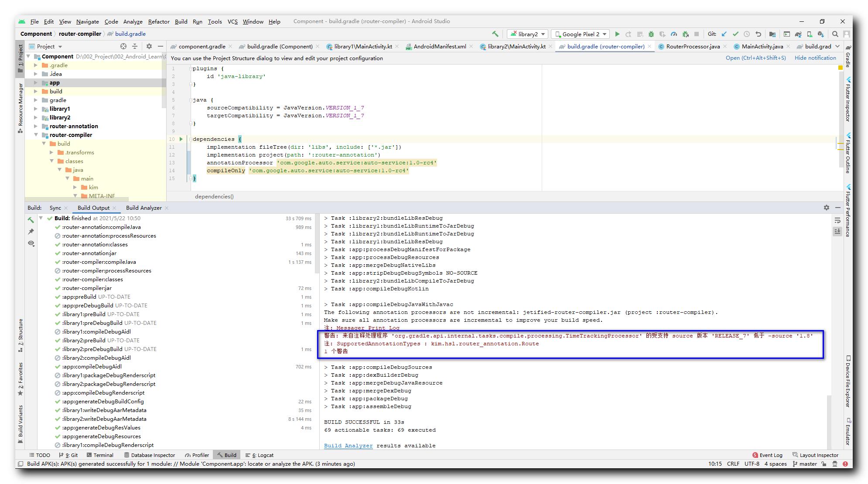Image resolution: width=868 pixels, height=484 pixels.
Task: Open the library2 run configuration dropdown
Action: (527, 34)
